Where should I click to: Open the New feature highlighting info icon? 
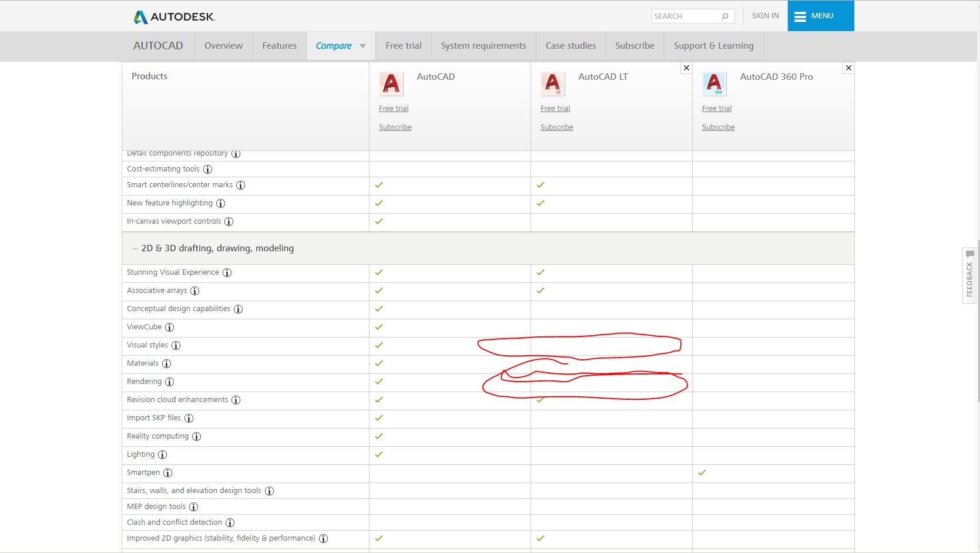[220, 203]
